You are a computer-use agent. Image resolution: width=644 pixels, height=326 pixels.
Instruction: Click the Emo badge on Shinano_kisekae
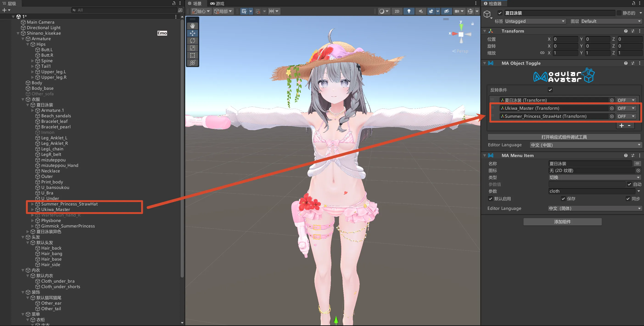tap(162, 33)
